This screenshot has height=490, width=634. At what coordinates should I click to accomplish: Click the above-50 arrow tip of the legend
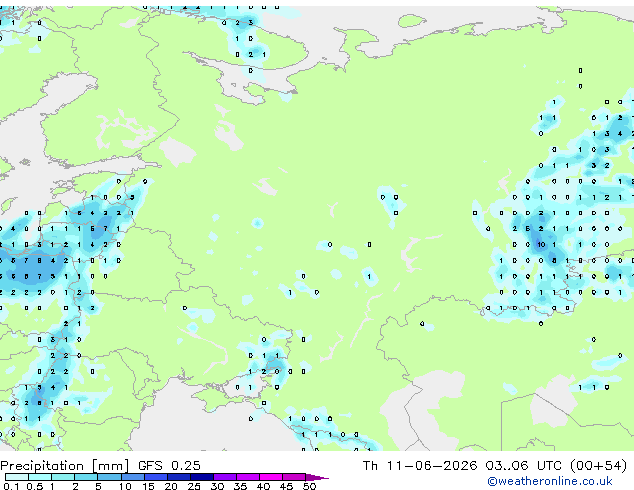point(317,477)
